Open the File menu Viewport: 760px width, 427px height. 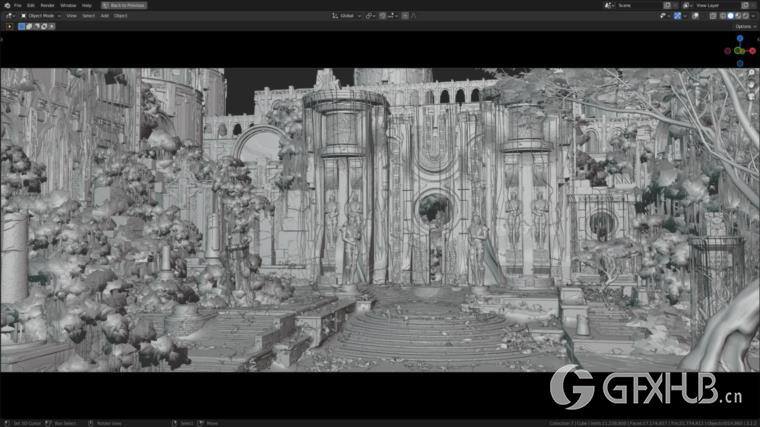click(x=18, y=5)
